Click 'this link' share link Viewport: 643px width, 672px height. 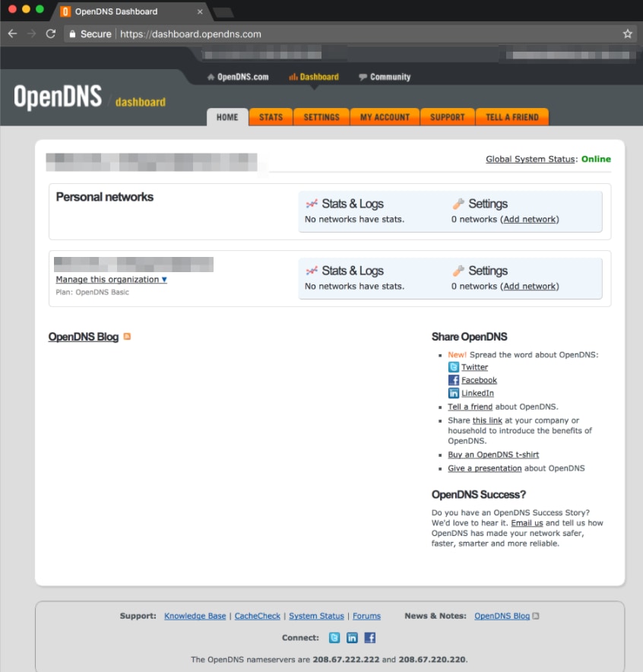[x=487, y=420]
